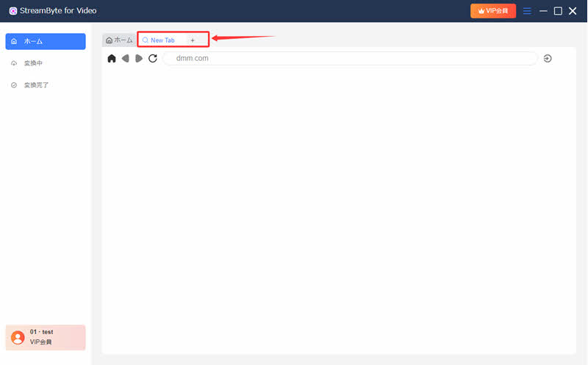588x365 pixels.
Task: Switch to the ホーム browser tab
Action: click(x=119, y=40)
